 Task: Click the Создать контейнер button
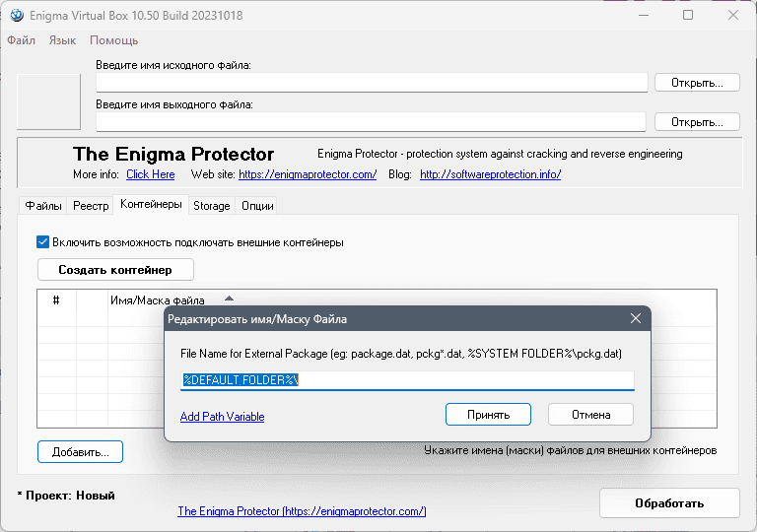[x=115, y=269]
